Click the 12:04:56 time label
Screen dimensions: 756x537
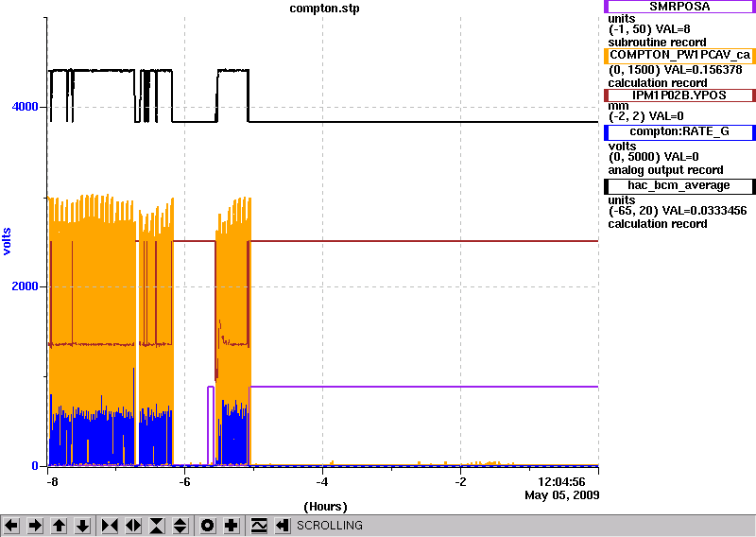tap(561, 481)
